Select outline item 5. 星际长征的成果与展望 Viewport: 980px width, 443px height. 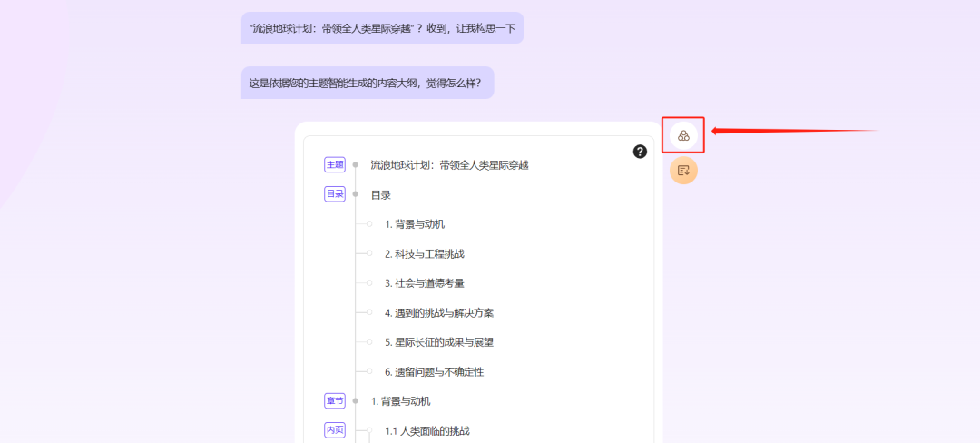coord(438,342)
